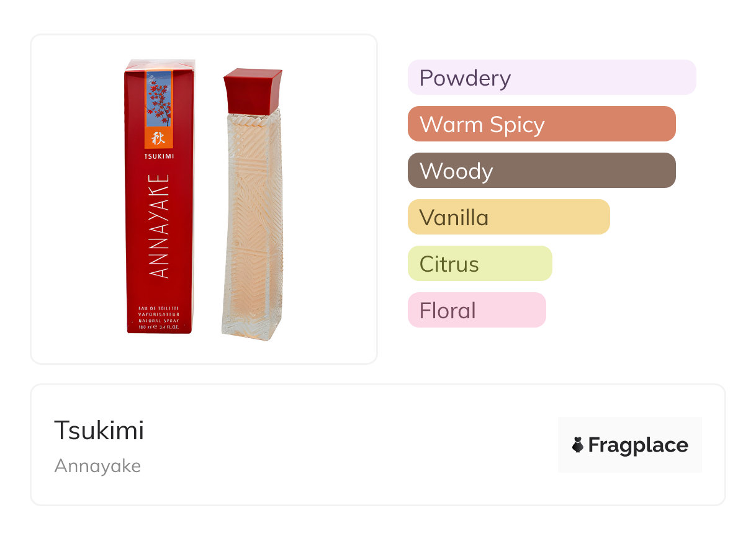Click the Eau de Toilette text on box
Viewport: 756px width, 536px height.
point(159,308)
